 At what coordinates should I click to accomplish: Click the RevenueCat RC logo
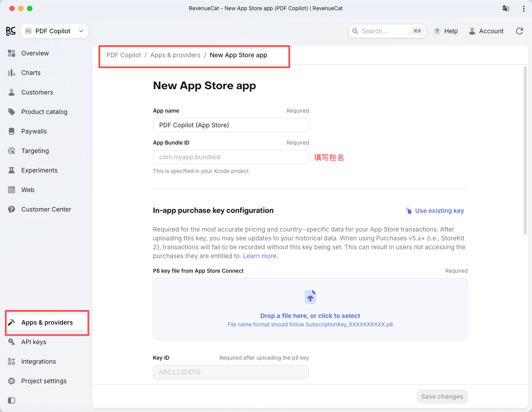pyautogui.click(x=11, y=31)
